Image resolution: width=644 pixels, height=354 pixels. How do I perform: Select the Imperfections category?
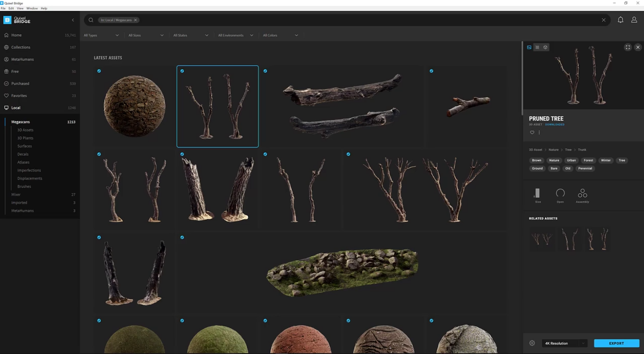(29, 170)
